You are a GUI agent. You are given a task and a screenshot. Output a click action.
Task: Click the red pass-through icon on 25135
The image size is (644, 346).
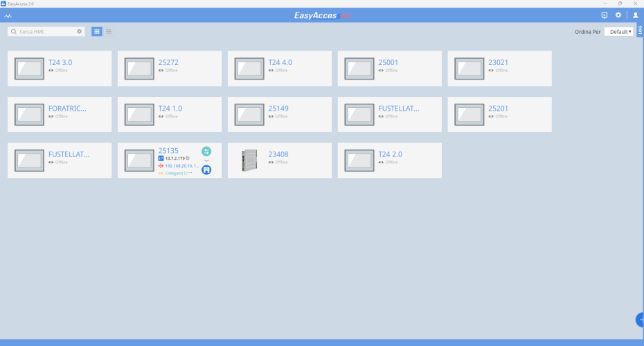[161, 166]
